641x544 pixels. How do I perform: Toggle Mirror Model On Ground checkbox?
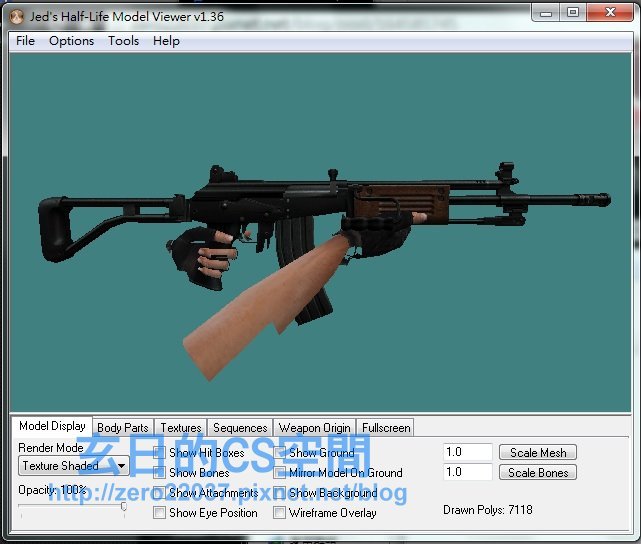tap(280, 472)
